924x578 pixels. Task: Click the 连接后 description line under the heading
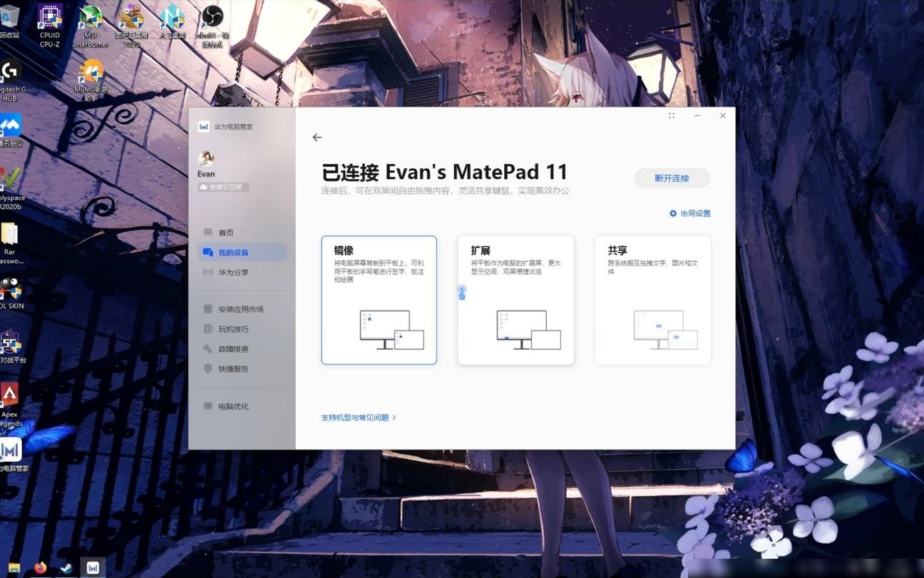[445, 191]
